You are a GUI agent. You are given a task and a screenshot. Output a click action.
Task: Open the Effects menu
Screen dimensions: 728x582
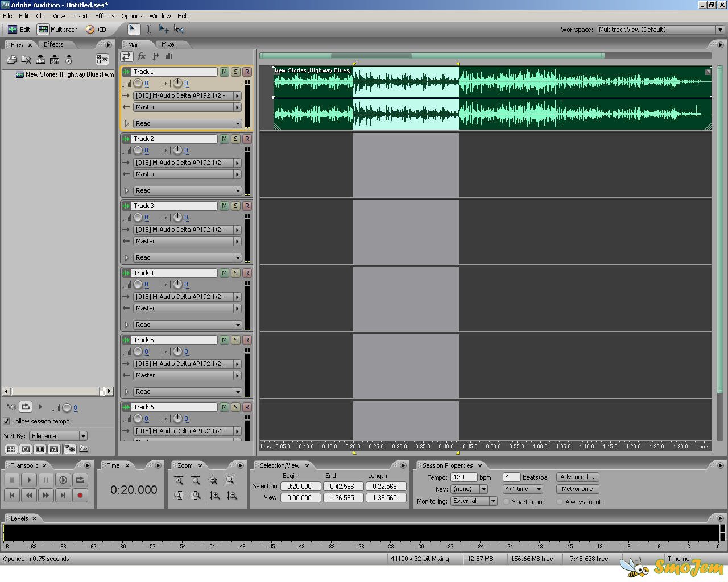pos(104,16)
